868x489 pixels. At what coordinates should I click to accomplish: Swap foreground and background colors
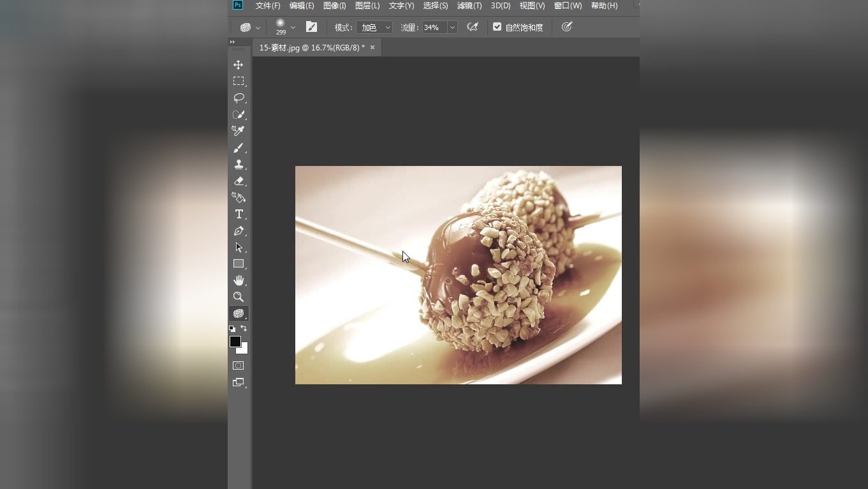(x=244, y=328)
